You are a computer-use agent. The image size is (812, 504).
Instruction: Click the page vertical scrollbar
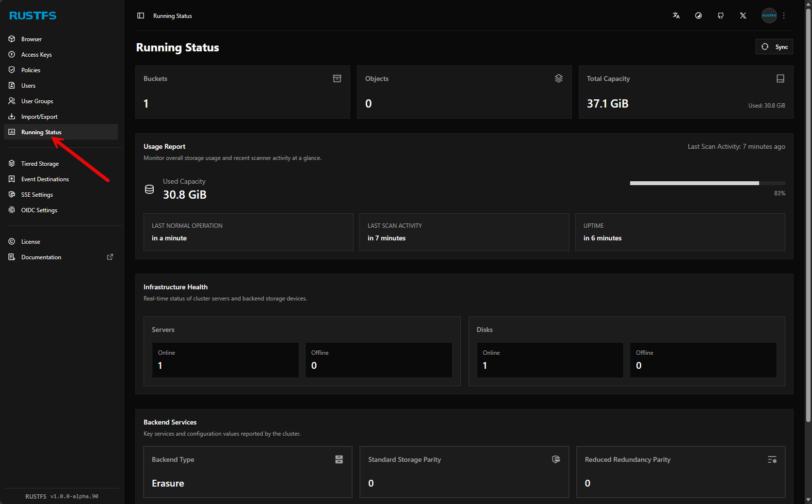pos(808,213)
